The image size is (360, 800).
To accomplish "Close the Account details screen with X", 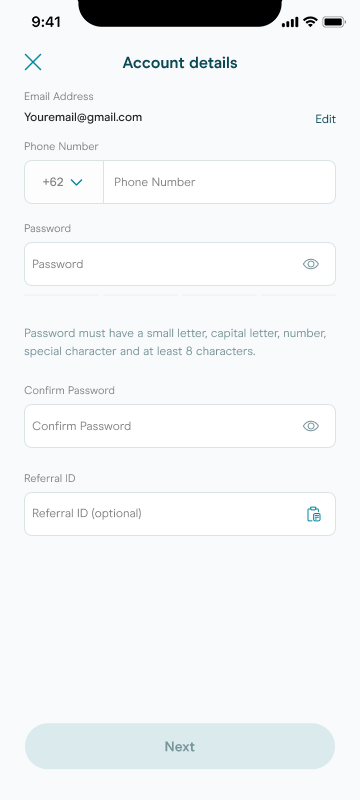I will pyautogui.click(x=33, y=62).
